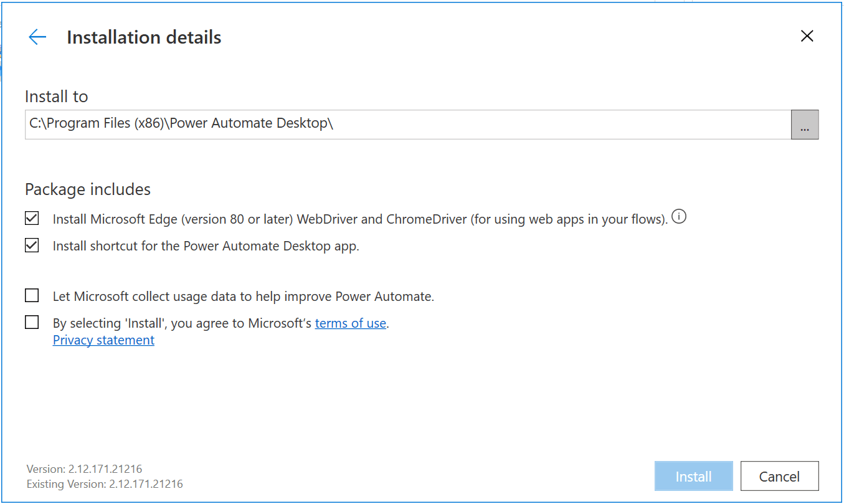Close the Installation details dialog
The height and width of the screenshot is (504, 844).
pos(807,36)
